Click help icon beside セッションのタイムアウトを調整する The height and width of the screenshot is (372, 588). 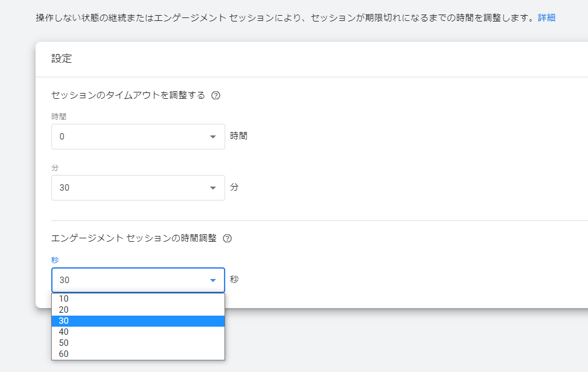pos(216,96)
